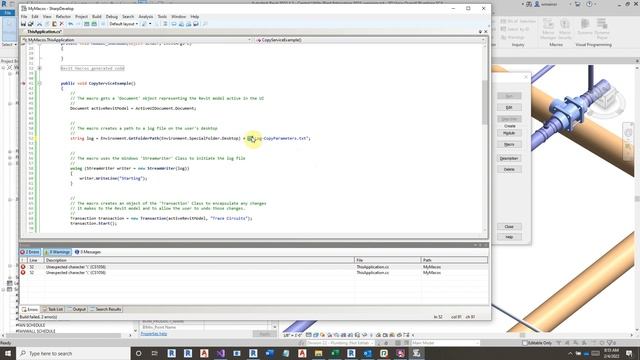Open the Revit Select dropdown under Modify
The height and width of the screenshot is (360, 640).
coord(9,44)
